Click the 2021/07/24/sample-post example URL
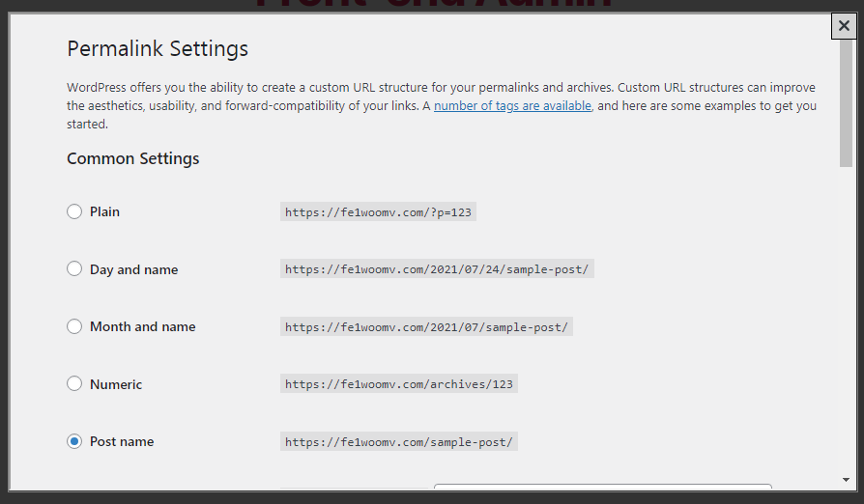 point(437,269)
